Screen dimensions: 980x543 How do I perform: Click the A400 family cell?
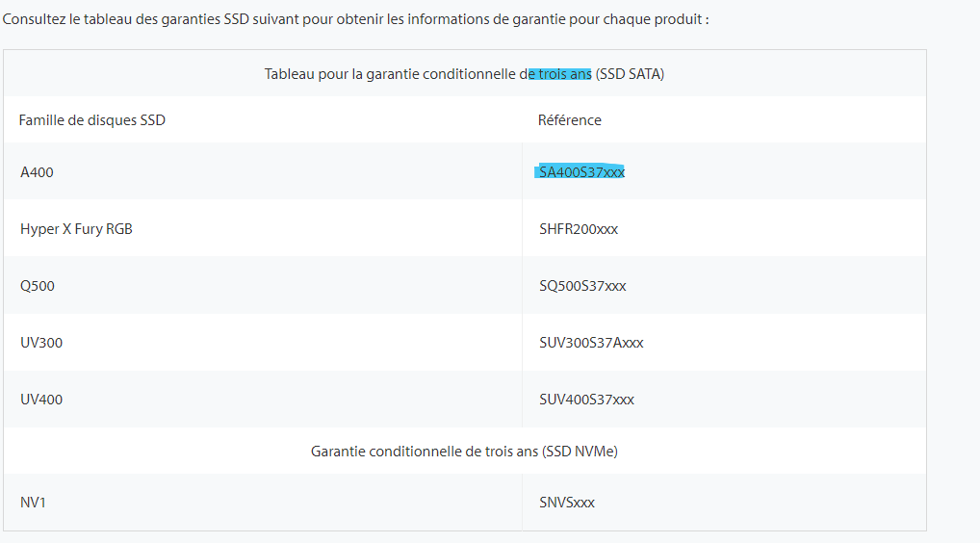[x=38, y=172]
